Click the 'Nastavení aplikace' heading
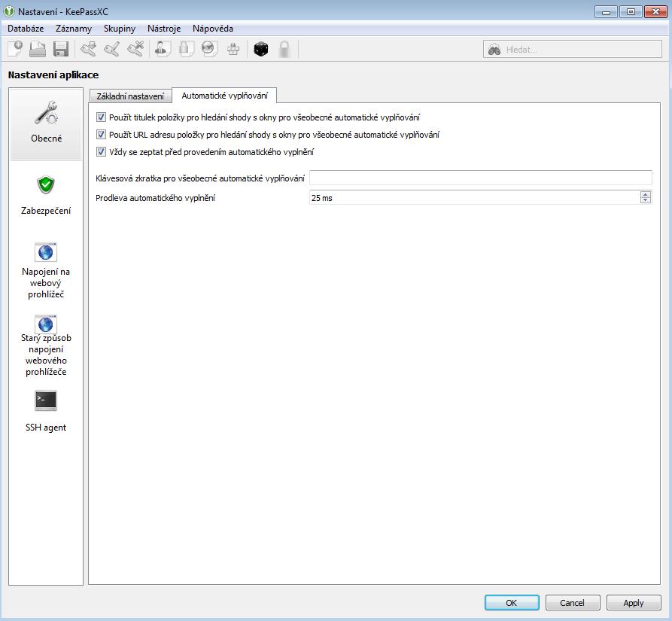Image resolution: width=672 pixels, height=621 pixels. [x=53, y=75]
